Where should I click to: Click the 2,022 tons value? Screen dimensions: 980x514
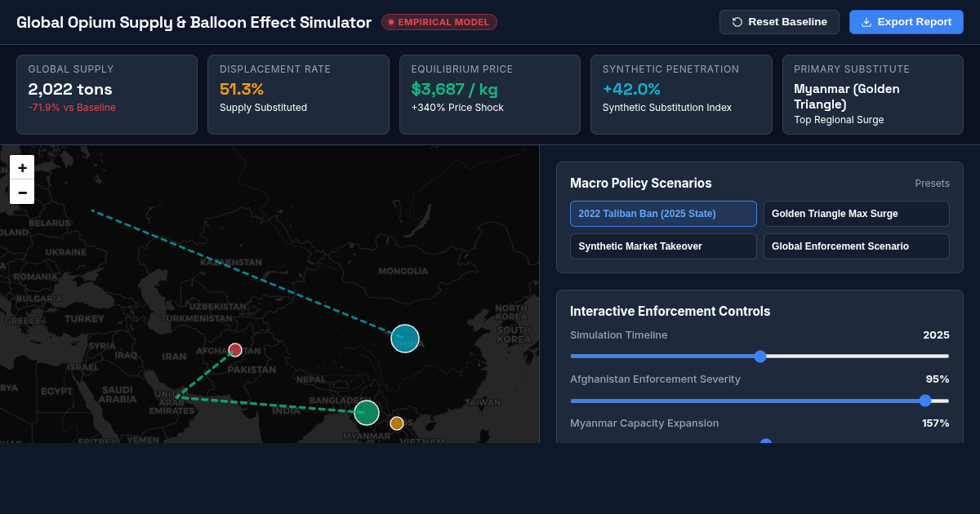[70, 89]
